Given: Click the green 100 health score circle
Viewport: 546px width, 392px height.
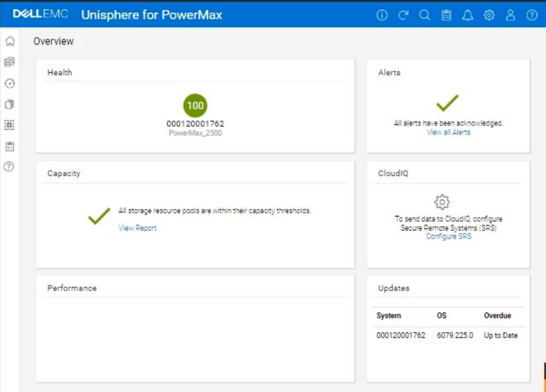Looking at the screenshot, I should [x=195, y=105].
